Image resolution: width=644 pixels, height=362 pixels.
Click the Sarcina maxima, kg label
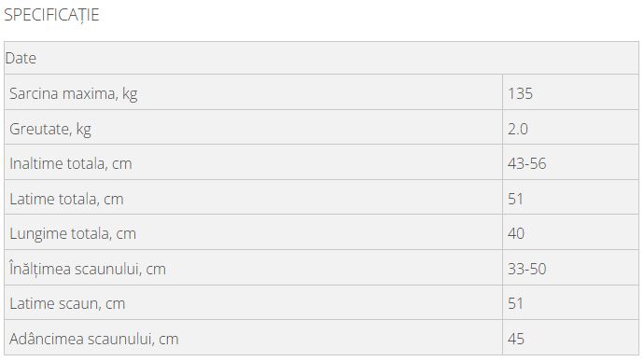tap(73, 94)
